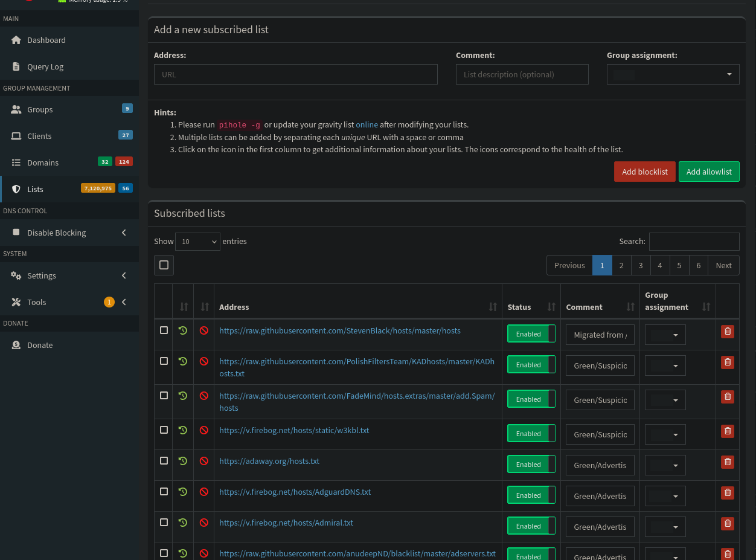Select checkbox for AdguardDNS.txt row

(164, 491)
